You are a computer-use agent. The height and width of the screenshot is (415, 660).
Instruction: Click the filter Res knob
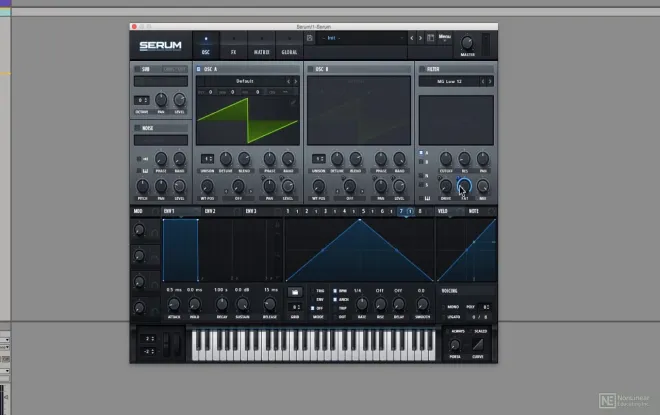point(464,159)
